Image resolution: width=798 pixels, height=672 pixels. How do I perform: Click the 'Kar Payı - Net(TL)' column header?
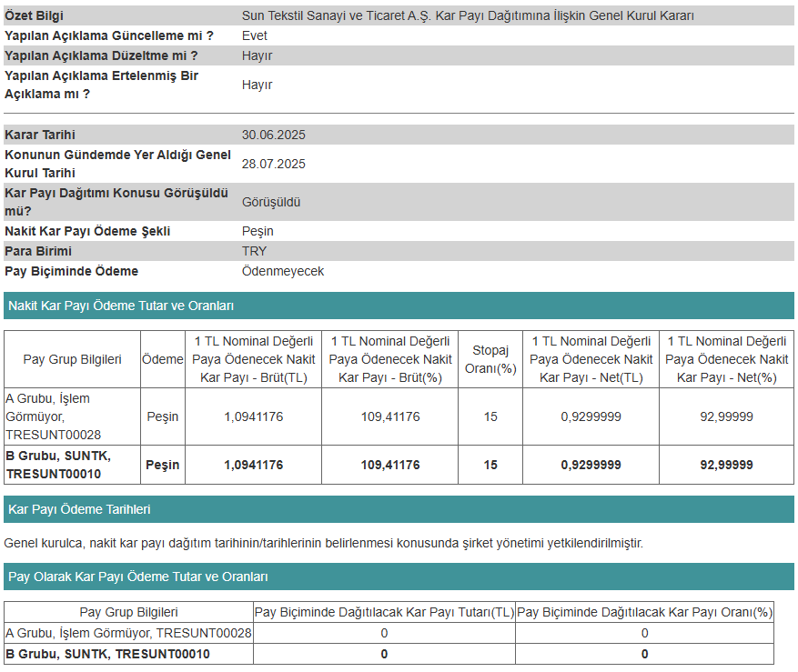591,360
